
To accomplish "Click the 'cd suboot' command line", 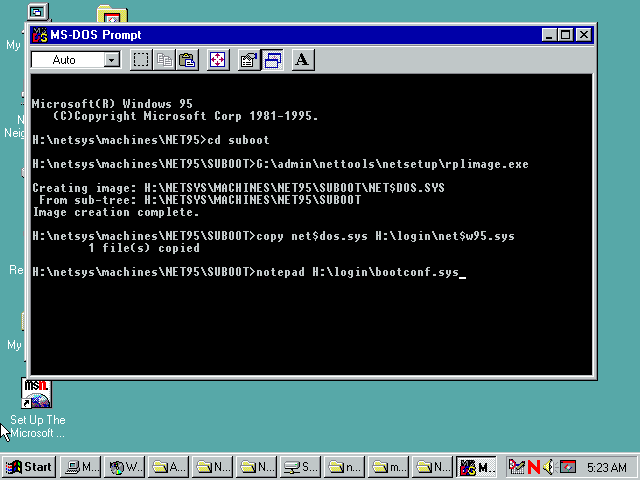I will click(151, 140).
